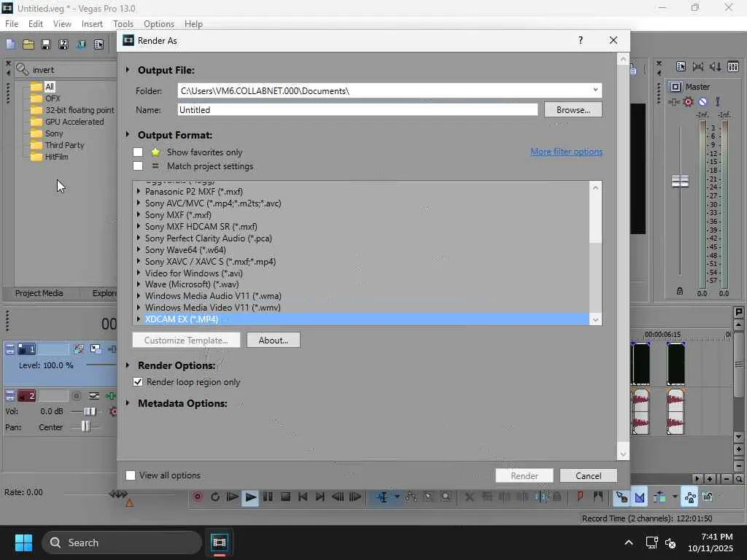The height and width of the screenshot is (560, 747).
Task: Check the Match project settings checkbox
Action: coord(138,166)
